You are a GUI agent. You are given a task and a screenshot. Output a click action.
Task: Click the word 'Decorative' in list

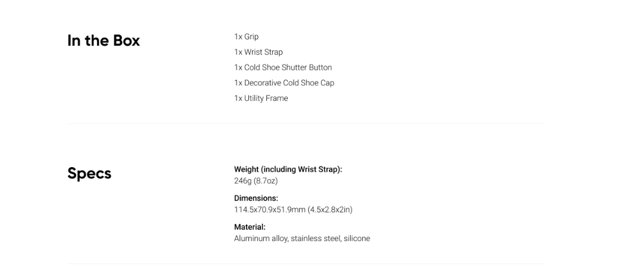click(x=263, y=83)
